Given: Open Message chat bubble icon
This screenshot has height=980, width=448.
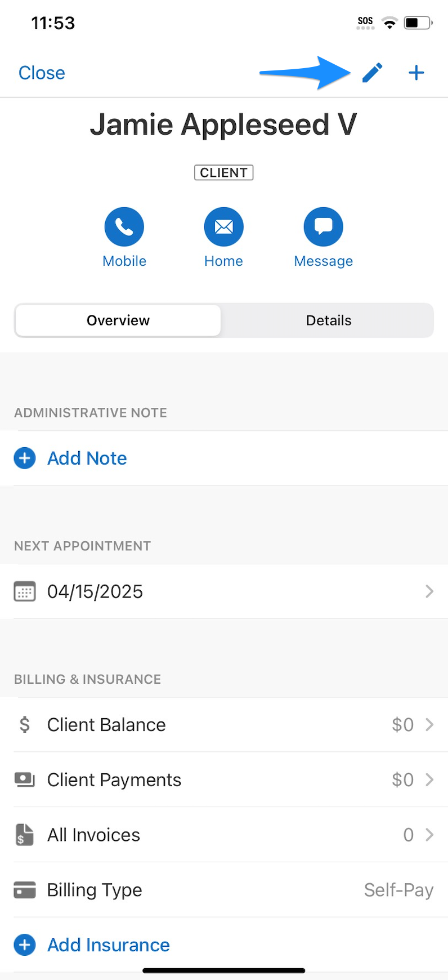Looking at the screenshot, I should [x=324, y=227].
